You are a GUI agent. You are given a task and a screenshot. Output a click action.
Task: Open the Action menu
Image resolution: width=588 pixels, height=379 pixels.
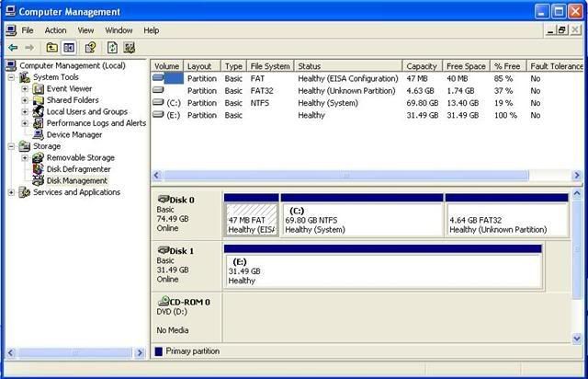55,30
